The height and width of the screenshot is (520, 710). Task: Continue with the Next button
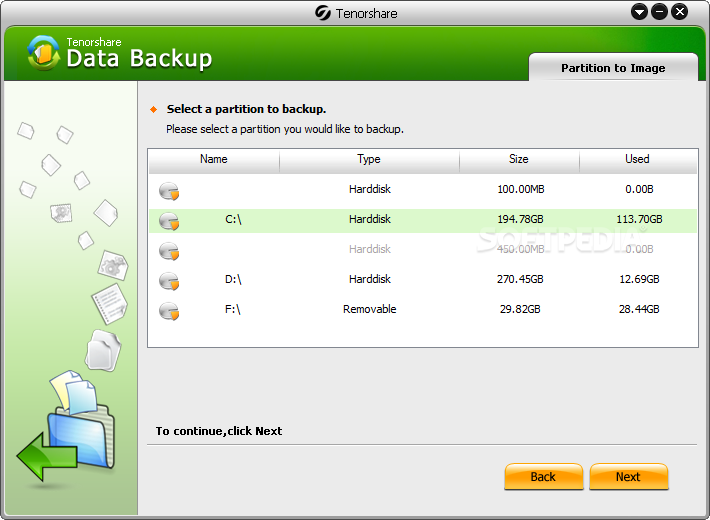coord(628,476)
